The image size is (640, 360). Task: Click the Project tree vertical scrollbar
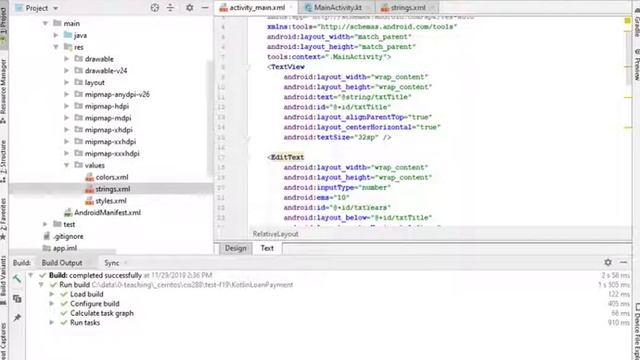210,118
